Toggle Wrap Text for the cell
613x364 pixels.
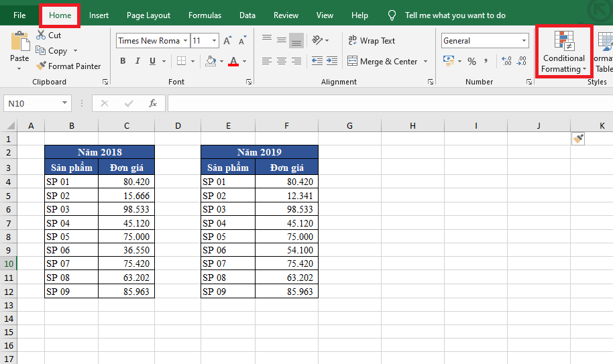click(372, 41)
